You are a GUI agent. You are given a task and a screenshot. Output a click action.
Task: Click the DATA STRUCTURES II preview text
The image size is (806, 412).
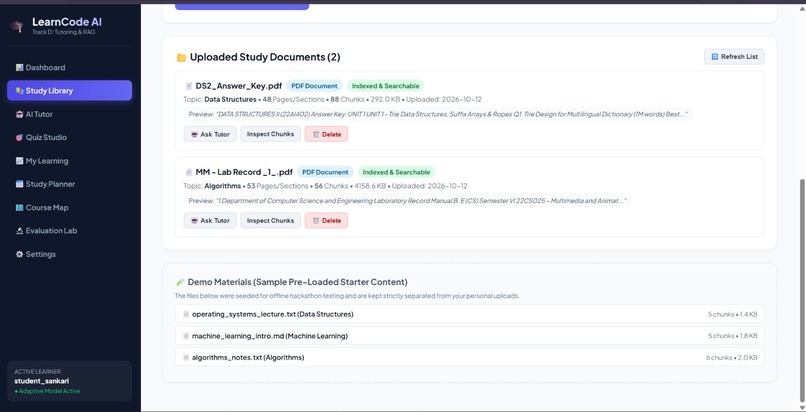pyautogui.click(x=437, y=114)
